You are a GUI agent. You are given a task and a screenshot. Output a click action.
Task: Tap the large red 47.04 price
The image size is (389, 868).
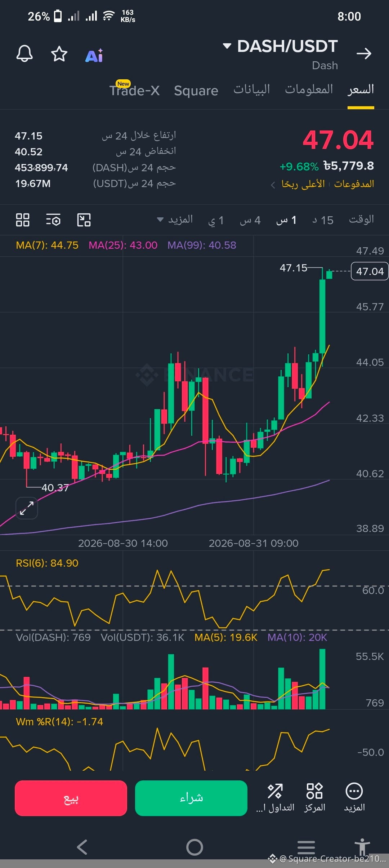coord(338,140)
